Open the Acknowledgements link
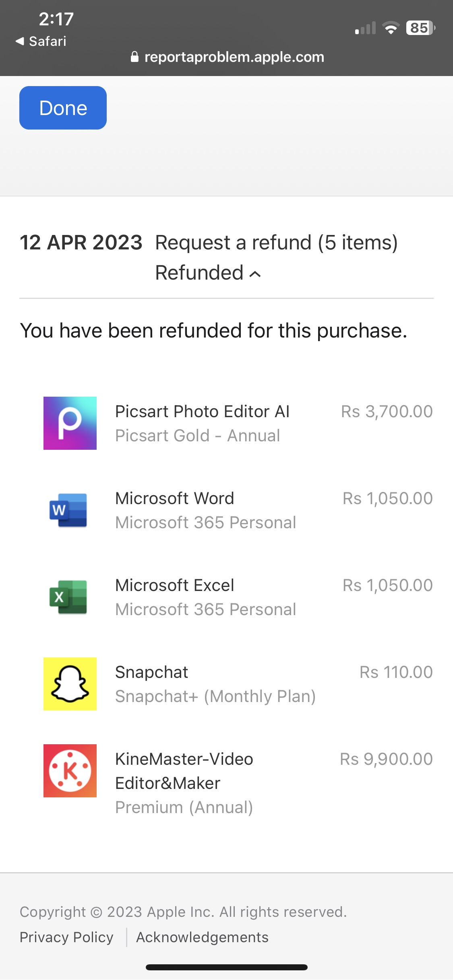This screenshot has width=453, height=980. click(202, 937)
